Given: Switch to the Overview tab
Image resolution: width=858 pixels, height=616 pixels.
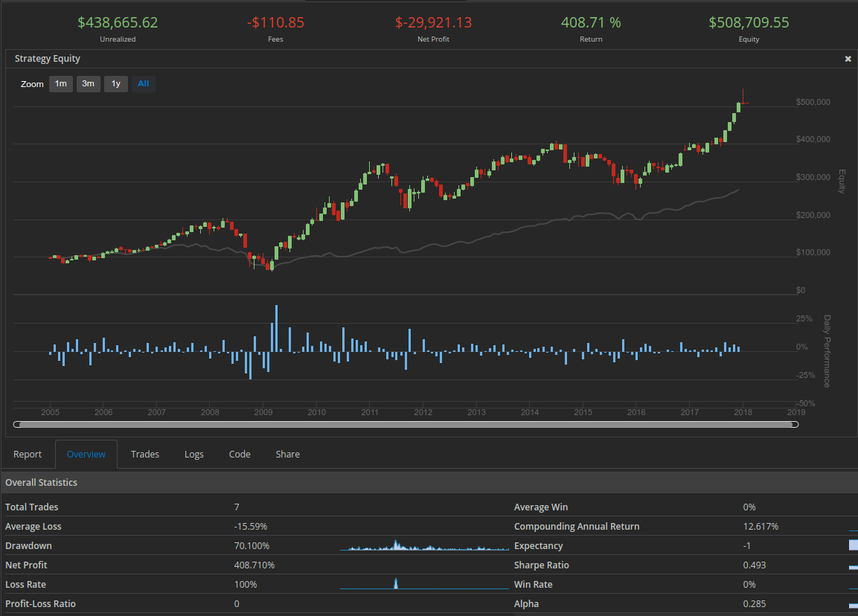Looking at the screenshot, I should tap(86, 454).
